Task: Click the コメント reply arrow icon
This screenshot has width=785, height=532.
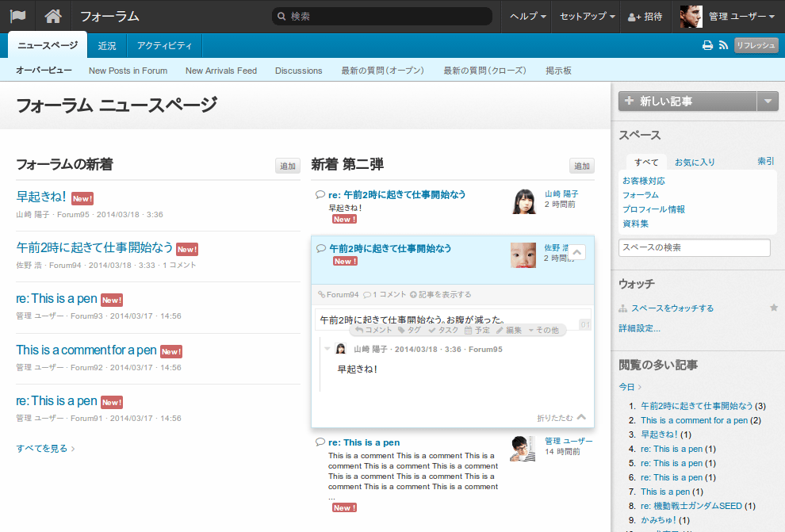Action: tap(359, 330)
